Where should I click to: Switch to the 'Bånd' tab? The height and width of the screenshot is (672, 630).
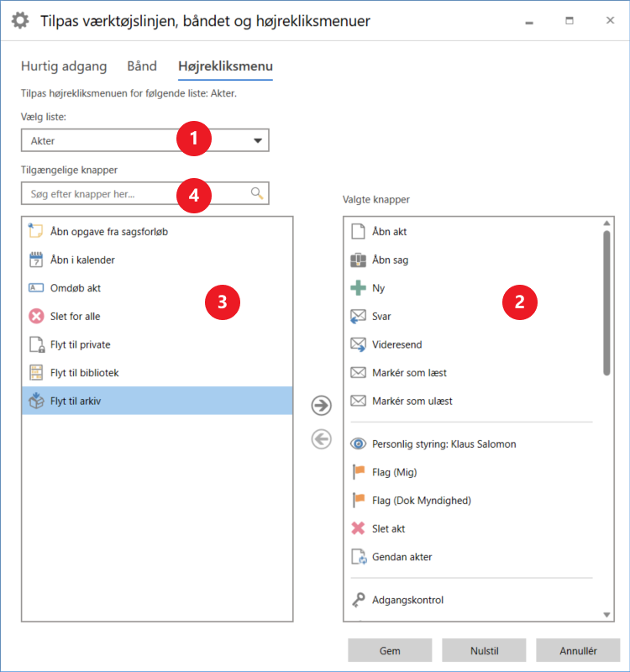pyautogui.click(x=142, y=66)
